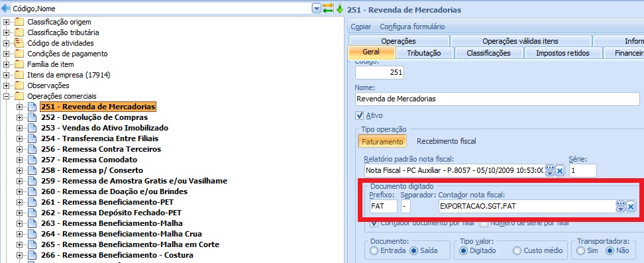Image resolution: width=644 pixels, height=263 pixels.
Task: Click the Copiar menu item
Action: [x=360, y=26]
